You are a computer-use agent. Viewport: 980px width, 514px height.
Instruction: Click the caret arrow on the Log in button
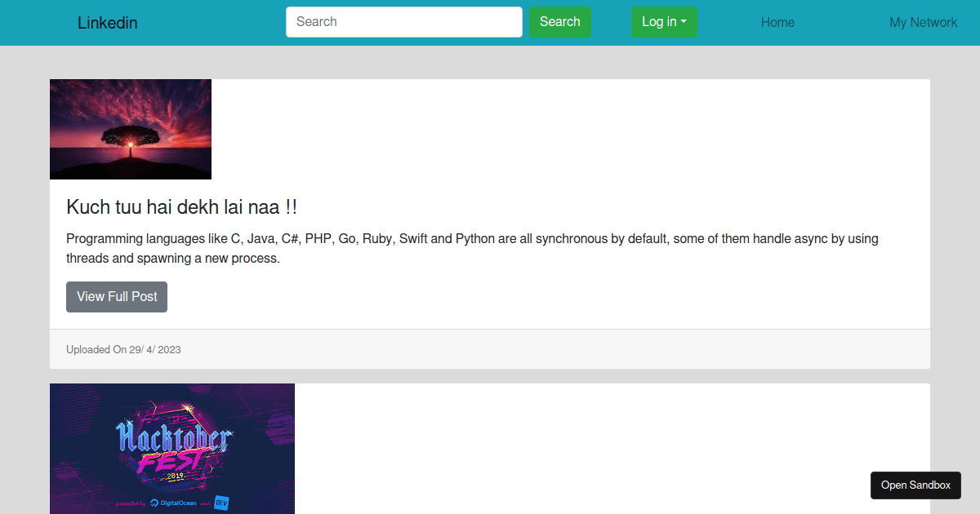684,22
